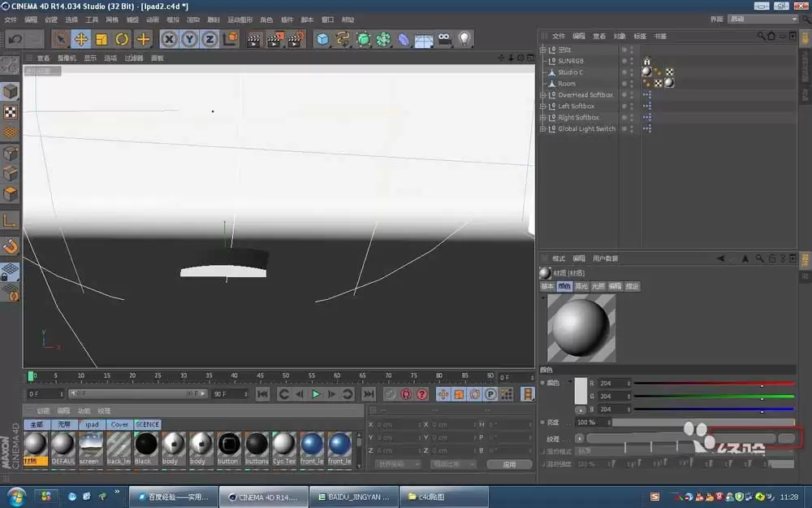Click the 应用 button in coordinates panel

point(509,464)
